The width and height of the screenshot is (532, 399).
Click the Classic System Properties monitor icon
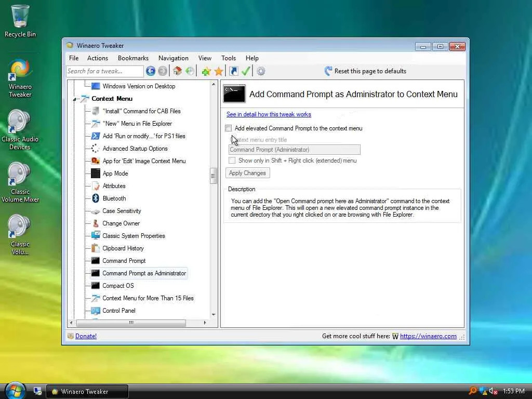(x=96, y=236)
